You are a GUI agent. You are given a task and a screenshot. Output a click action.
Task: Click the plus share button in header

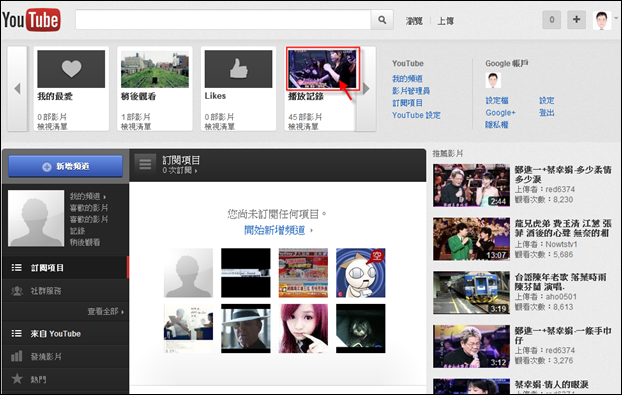tap(576, 19)
